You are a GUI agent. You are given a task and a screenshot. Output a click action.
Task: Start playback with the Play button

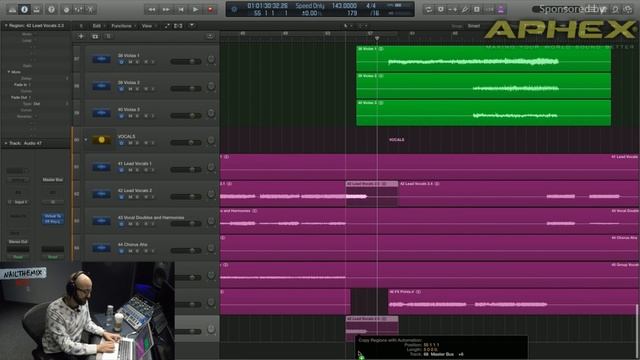tap(196, 9)
